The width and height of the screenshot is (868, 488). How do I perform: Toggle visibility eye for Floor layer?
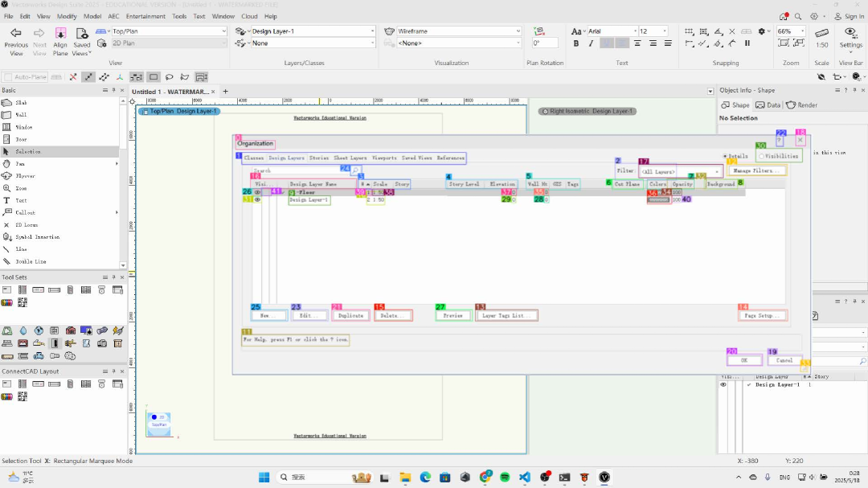pos(257,192)
